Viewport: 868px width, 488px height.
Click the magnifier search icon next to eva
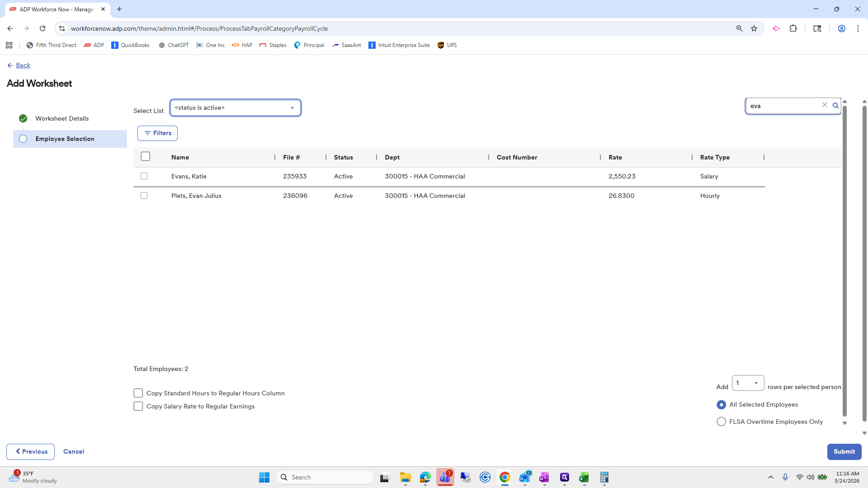point(835,105)
